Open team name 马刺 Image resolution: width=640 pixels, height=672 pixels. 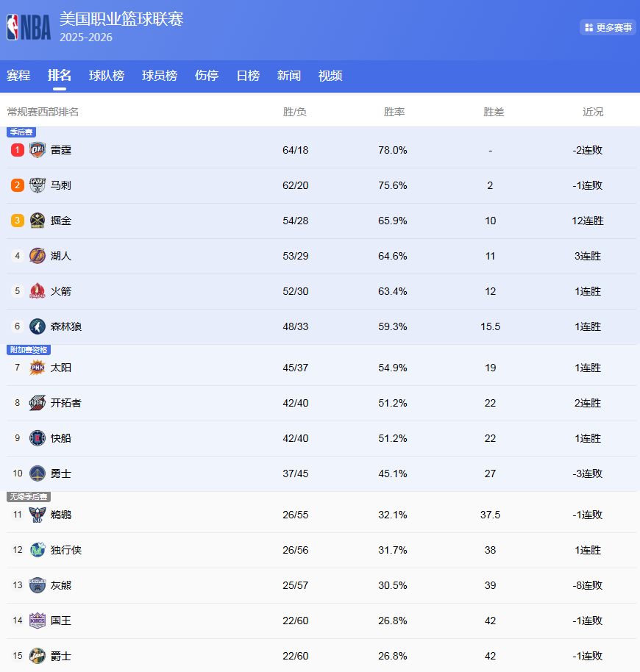61,185
